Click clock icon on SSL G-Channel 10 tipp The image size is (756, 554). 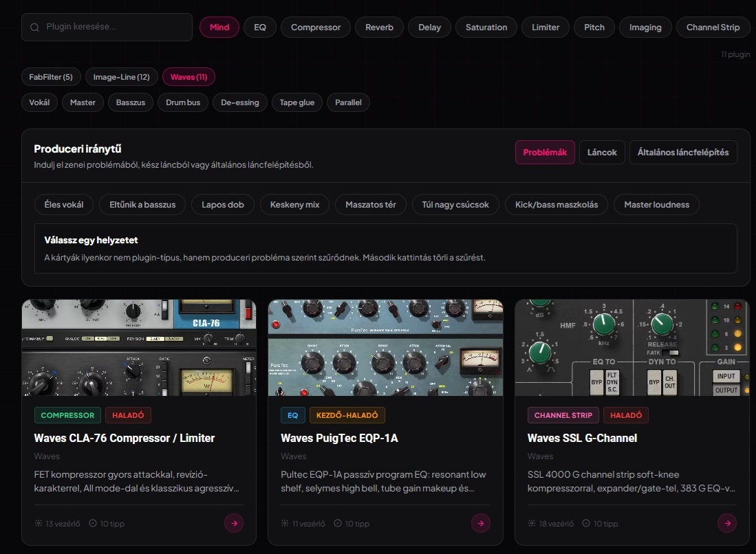click(x=586, y=523)
